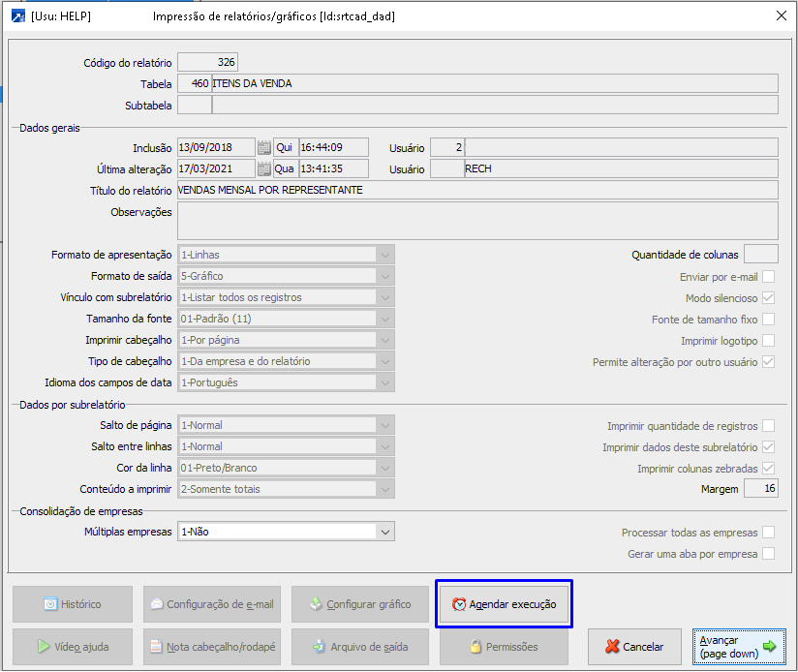Image resolution: width=798 pixels, height=672 pixels.
Task: Click the Agendar execução button
Action: pos(504,604)
